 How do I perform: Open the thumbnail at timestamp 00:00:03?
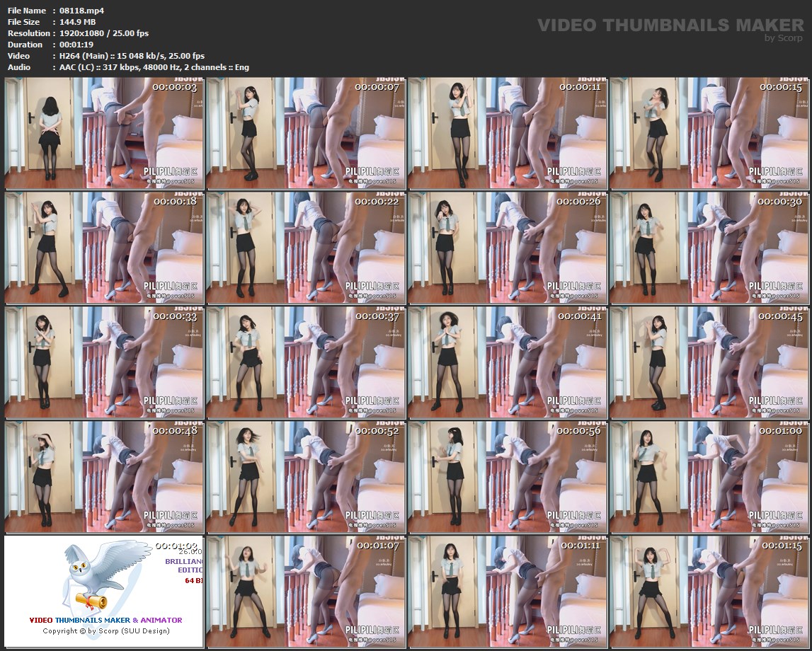tap(104, 134)
